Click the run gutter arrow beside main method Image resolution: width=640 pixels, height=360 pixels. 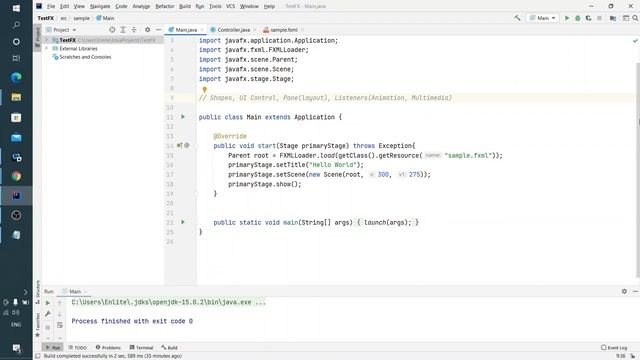tap(183, 222)
